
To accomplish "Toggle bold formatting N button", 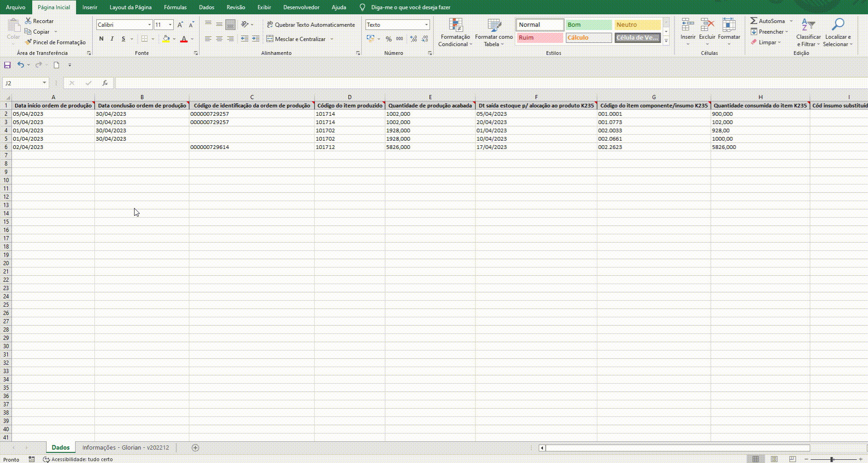I will [x=101, y=39].
